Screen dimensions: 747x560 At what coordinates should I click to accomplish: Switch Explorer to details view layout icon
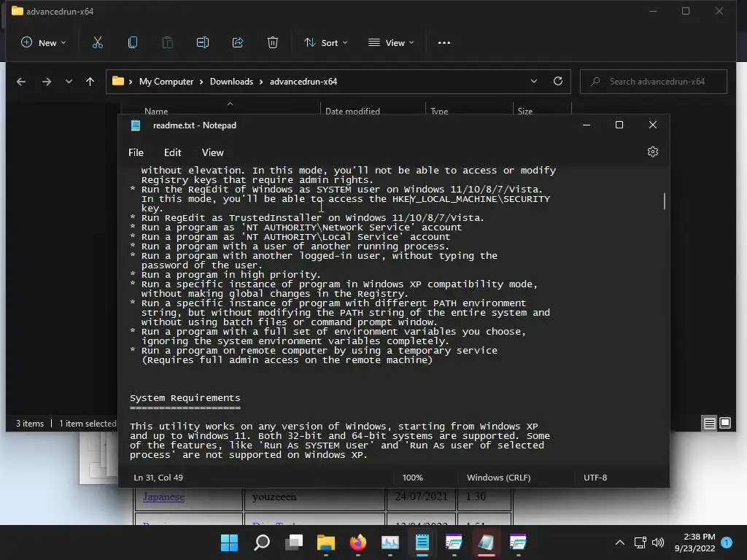[709, 423]
